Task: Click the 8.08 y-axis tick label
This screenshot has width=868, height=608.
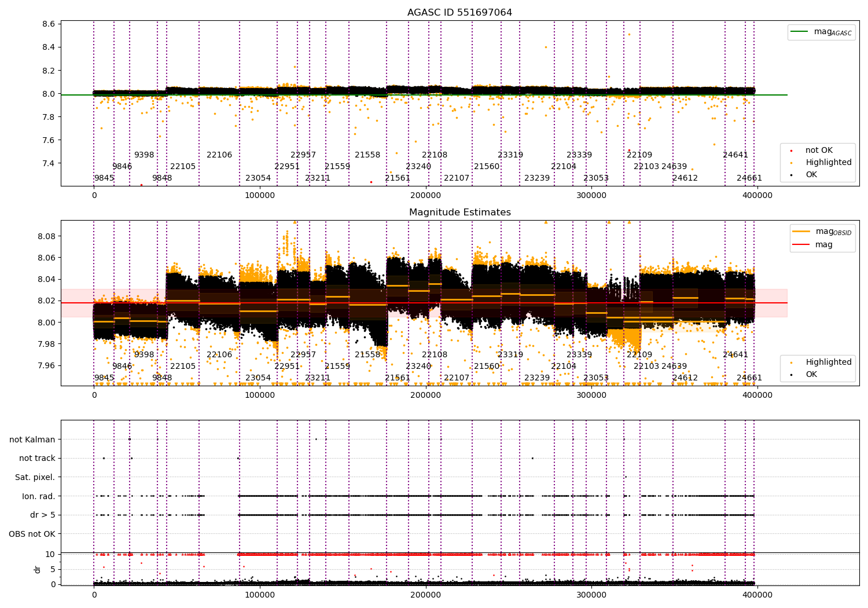Action: pos(46,236)
